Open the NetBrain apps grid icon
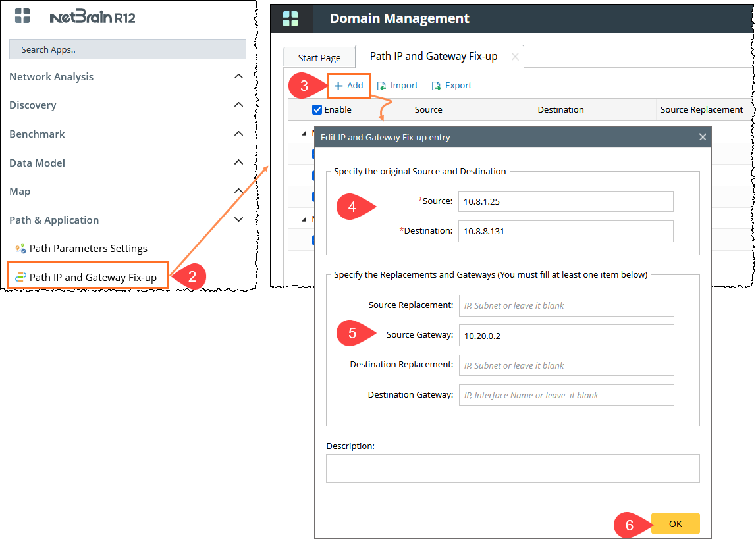Image resolution: width=756 pixels, height=539 pixels. coord(22,15)
